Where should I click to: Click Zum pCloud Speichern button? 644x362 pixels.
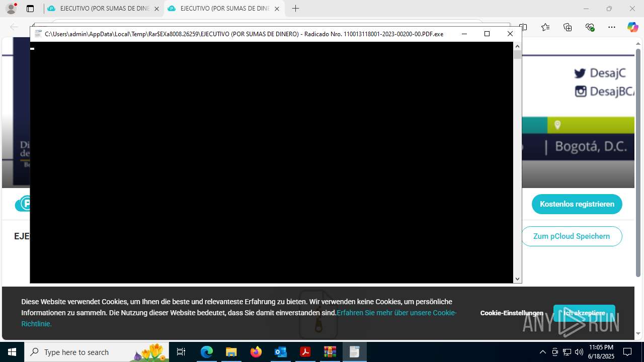tap(572, 236)
